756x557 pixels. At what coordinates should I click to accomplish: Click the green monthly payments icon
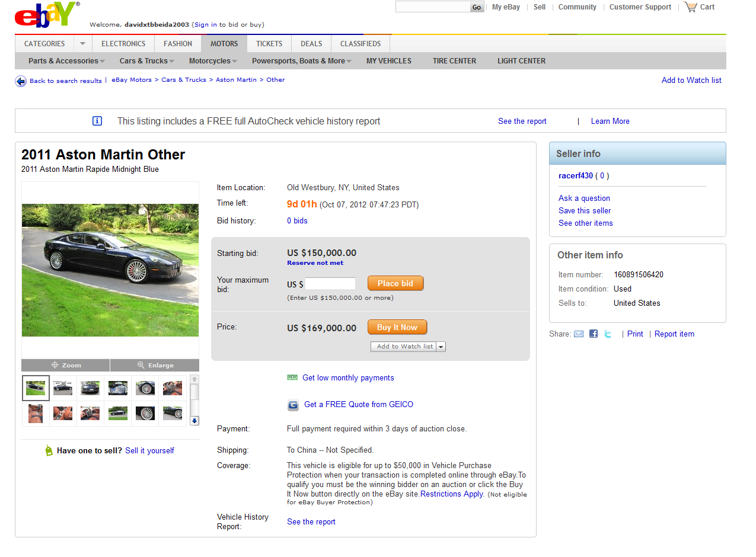coord(292,377)
